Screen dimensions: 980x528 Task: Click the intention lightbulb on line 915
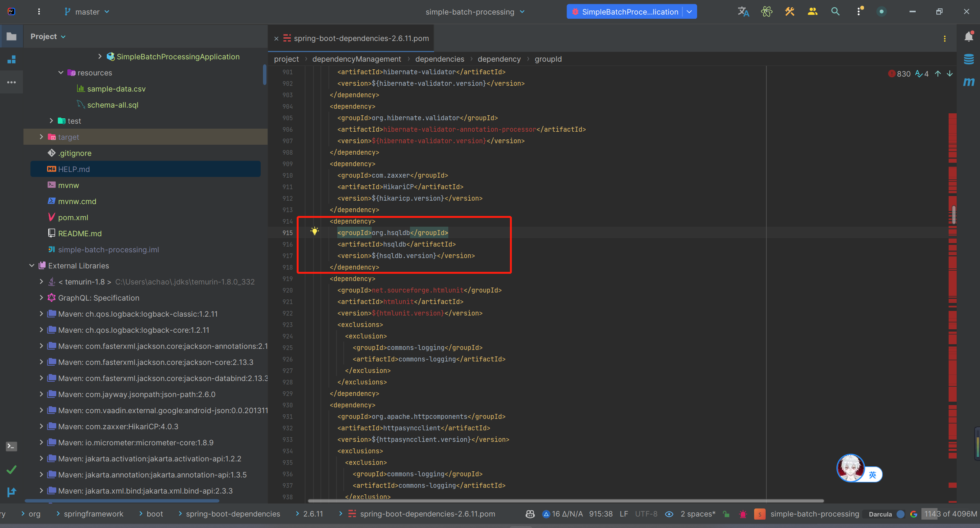click(315, 231)
